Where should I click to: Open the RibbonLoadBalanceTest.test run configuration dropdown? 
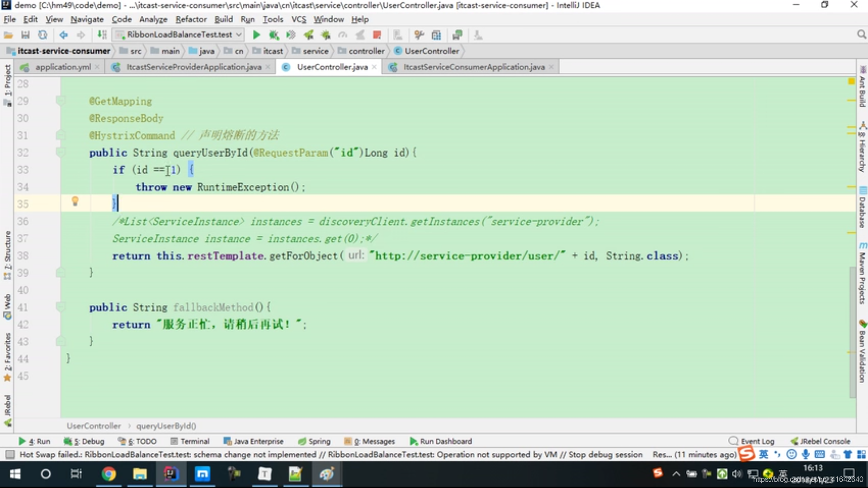pyautogui.click(x=179, y=35)
